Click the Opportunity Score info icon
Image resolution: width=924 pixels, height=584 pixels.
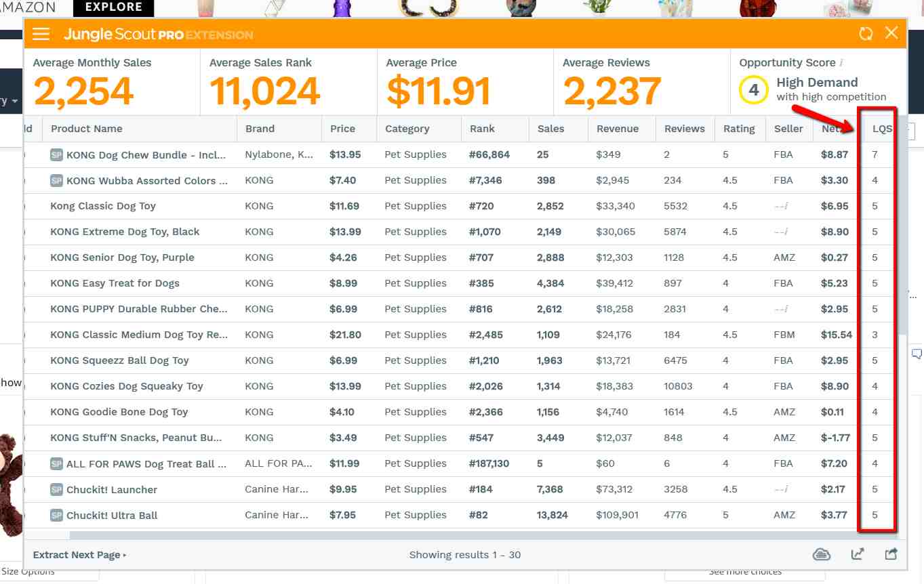[841, 63]
